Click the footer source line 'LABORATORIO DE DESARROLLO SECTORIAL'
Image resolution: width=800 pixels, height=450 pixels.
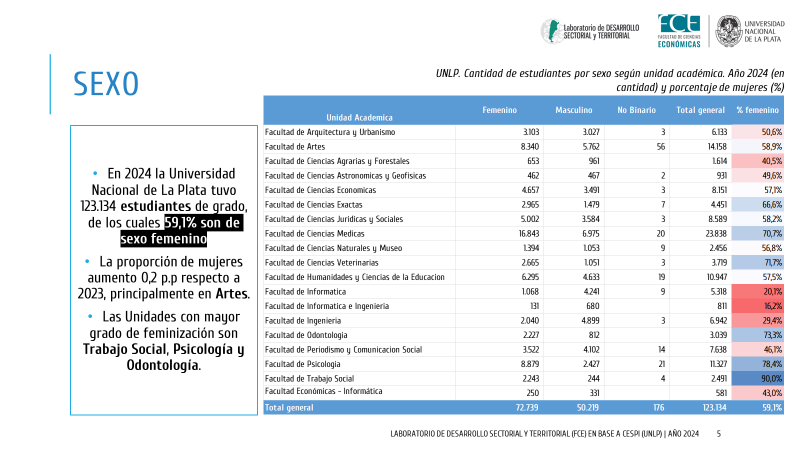[x=544, y=434]
